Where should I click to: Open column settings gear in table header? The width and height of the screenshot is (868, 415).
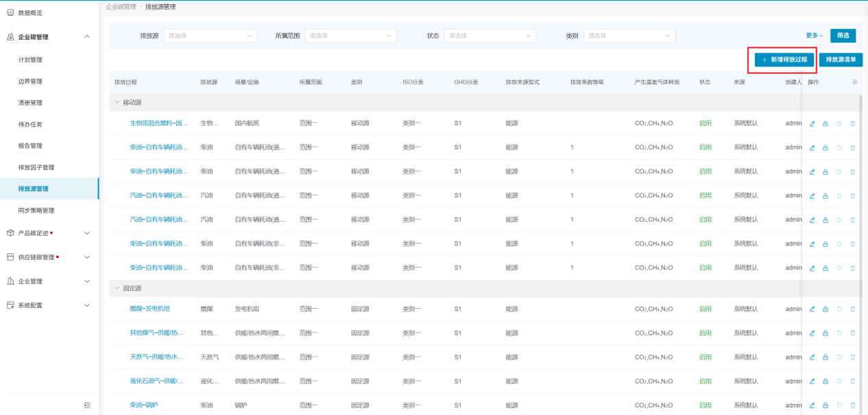(x=854, y=82)
